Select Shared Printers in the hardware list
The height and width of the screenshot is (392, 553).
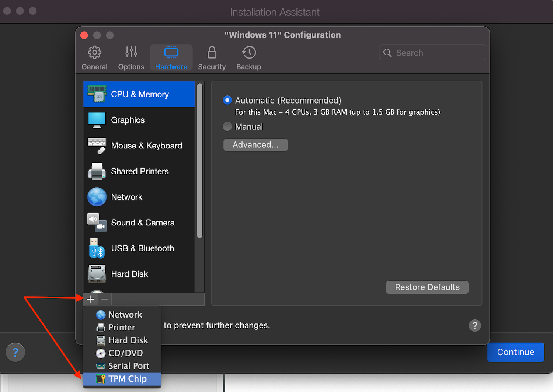click(140, 171)
